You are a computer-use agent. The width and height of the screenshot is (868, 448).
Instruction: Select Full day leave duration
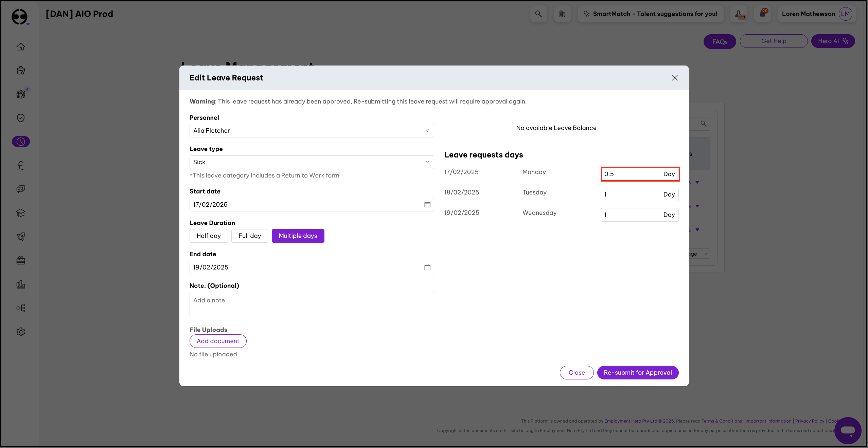point(250,236)
